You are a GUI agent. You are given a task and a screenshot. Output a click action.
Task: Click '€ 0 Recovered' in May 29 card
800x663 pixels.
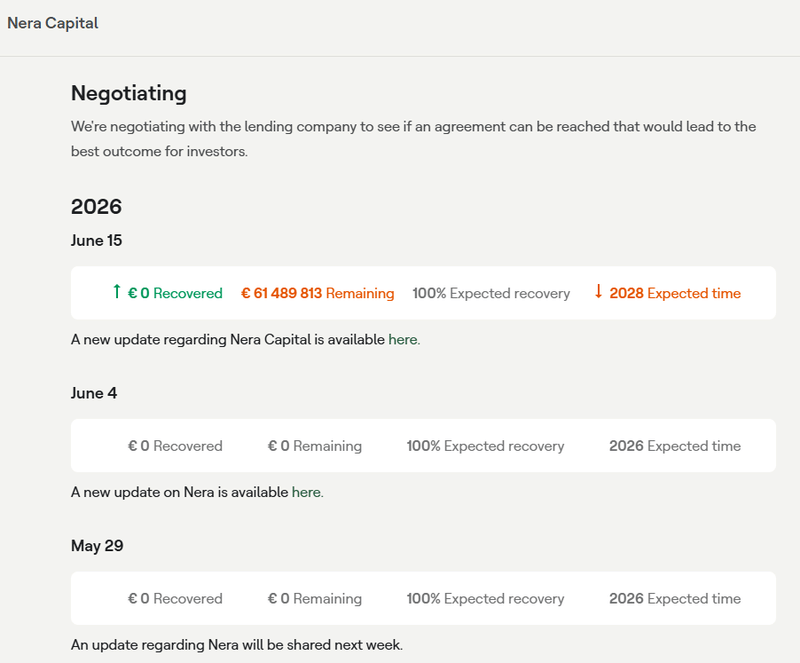(x=175, y=598)
